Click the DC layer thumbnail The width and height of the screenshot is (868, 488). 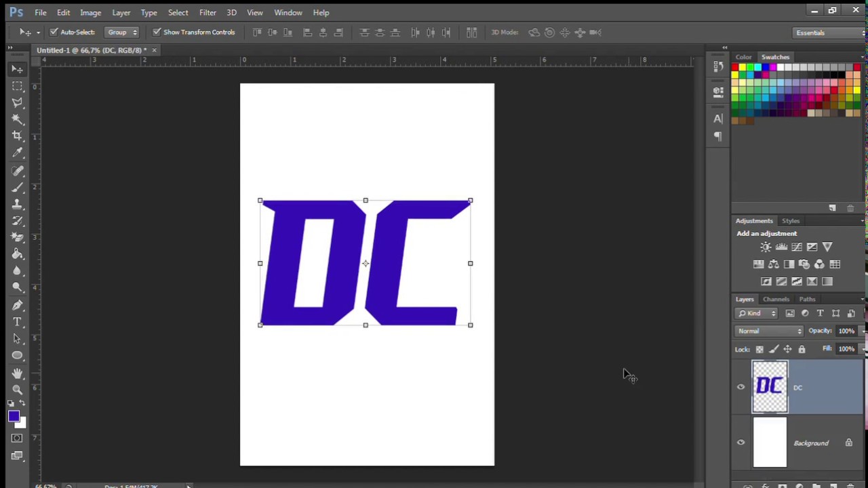point(770,386)
